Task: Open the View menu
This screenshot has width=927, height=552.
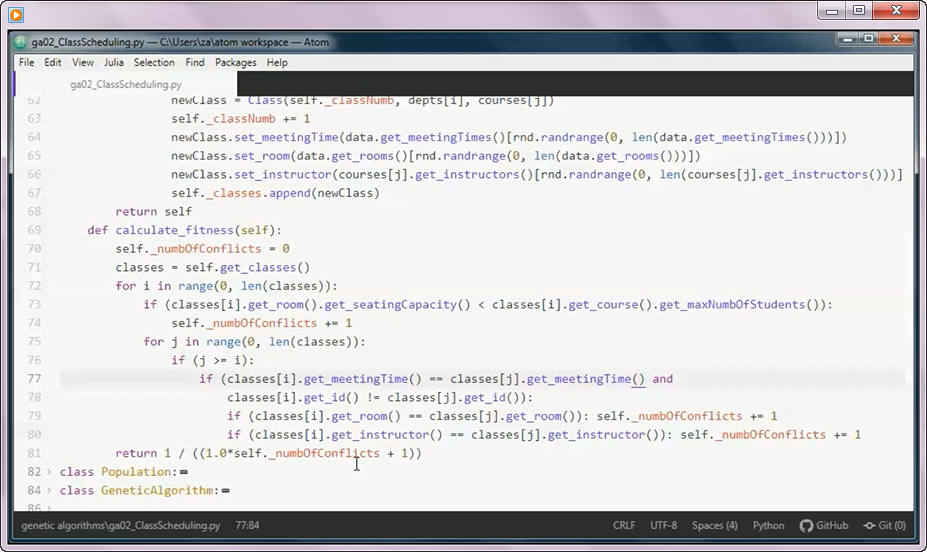Action: click(x=83, y=62)
